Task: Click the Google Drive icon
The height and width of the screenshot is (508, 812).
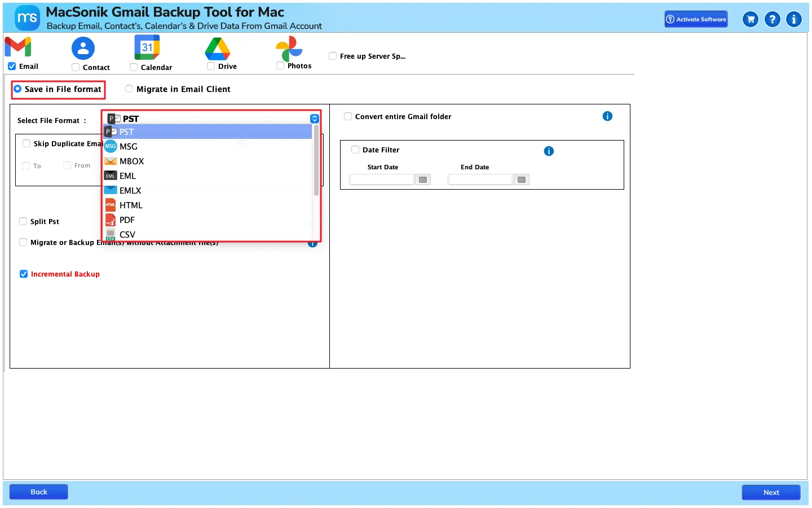Action: (218, 49)
